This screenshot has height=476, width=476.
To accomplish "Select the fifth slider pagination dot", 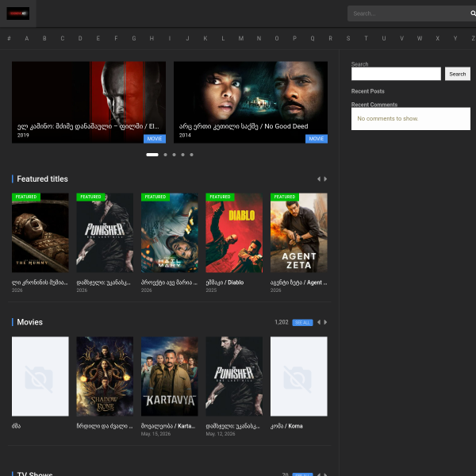I will pos(191,155).
